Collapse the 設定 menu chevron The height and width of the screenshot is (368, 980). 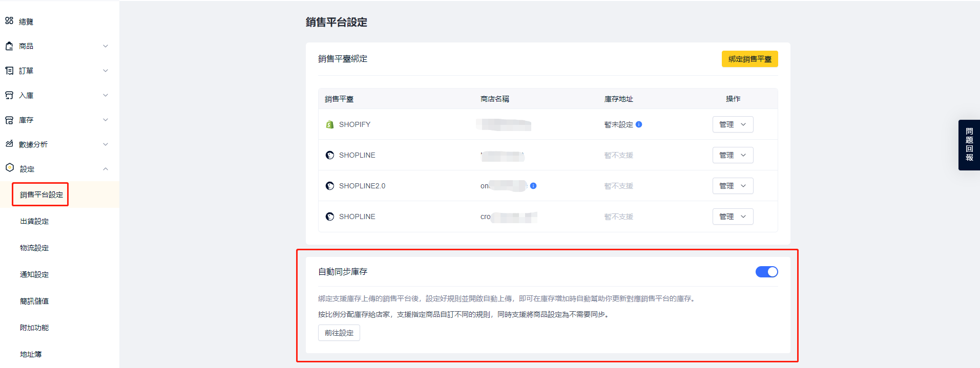[106, 169]
